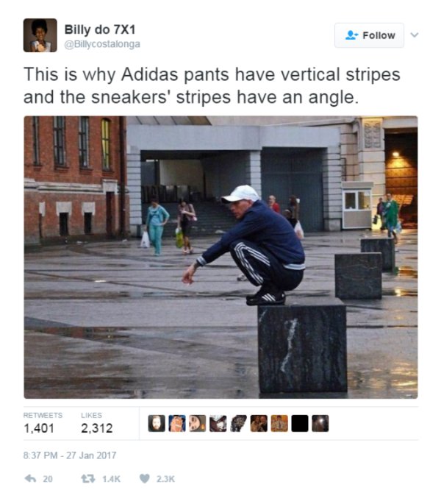
Task: Open the @Billycostalonga handle link
Action: pos(102,44)
